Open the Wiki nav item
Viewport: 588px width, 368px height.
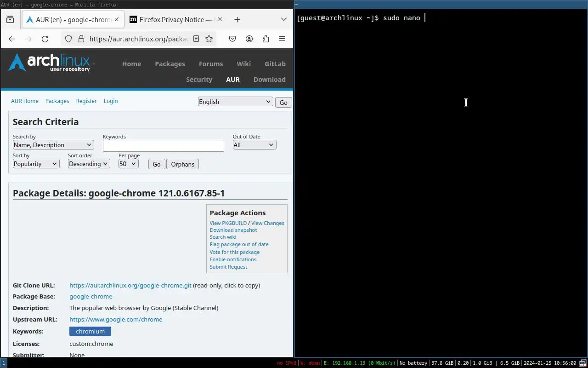coord(244,64)
